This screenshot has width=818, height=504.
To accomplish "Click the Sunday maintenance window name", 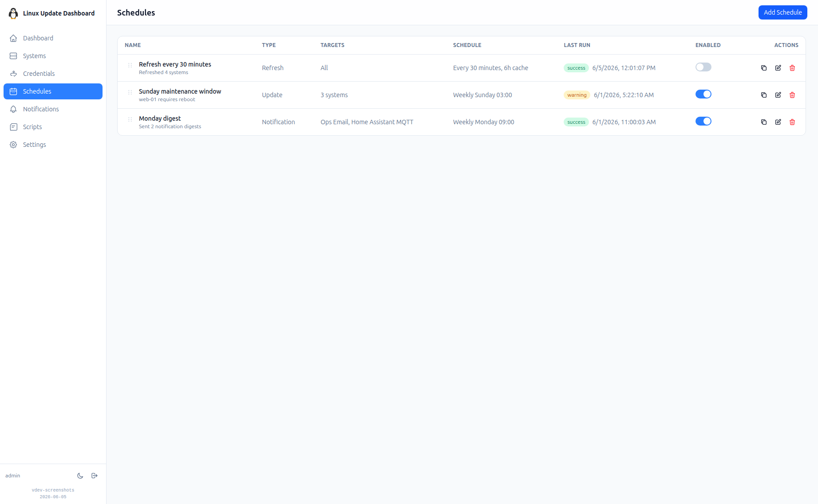I will pyautogui.click(x=180, y=91).
